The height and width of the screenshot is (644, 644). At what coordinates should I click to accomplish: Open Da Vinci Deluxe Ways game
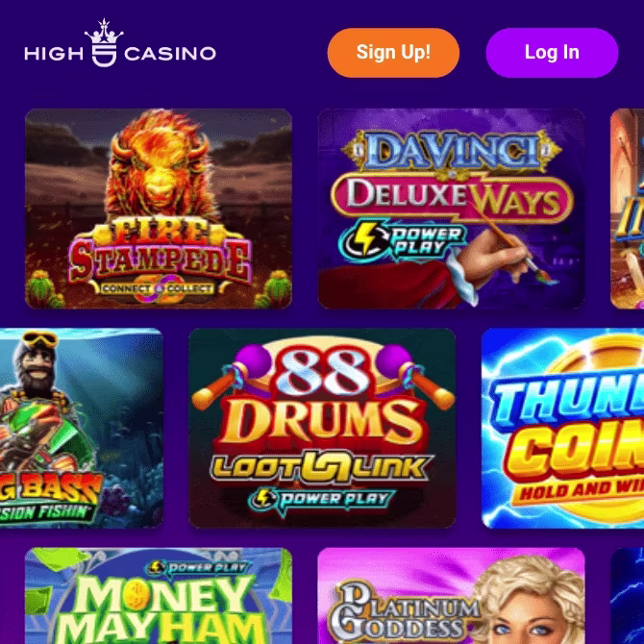451,209
